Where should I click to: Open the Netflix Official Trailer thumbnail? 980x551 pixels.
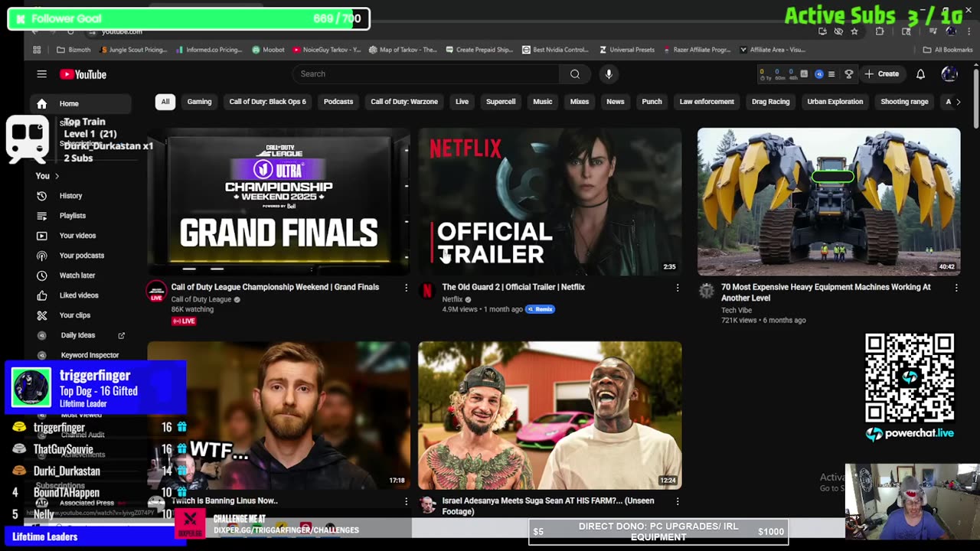coord(550,201)
